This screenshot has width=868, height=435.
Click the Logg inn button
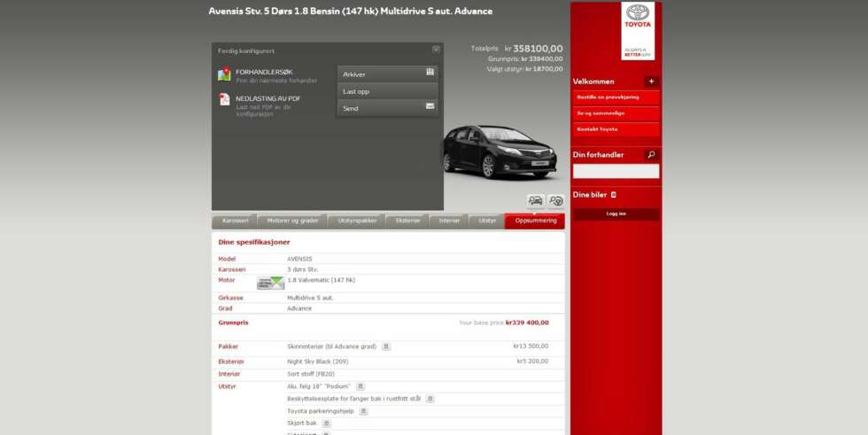point(616,214)
